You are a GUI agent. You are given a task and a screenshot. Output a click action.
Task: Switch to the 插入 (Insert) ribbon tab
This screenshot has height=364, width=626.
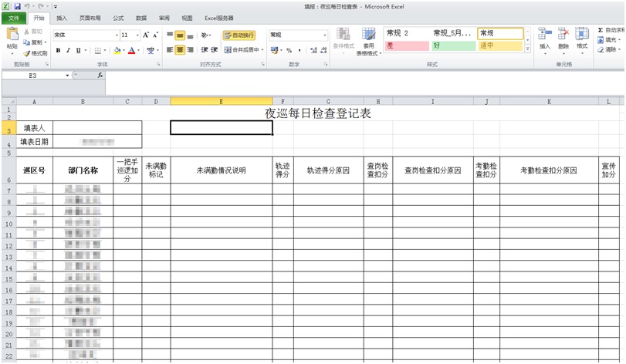[62, 18]
